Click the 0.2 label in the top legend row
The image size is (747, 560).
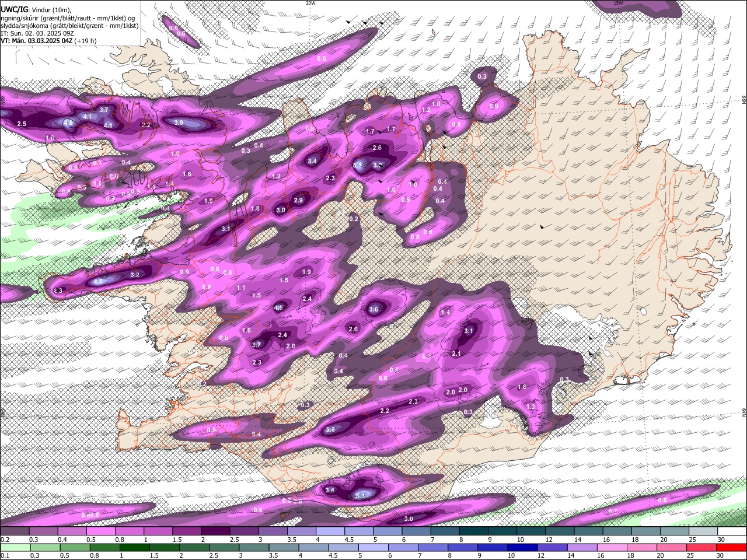(x=5, y=540)
